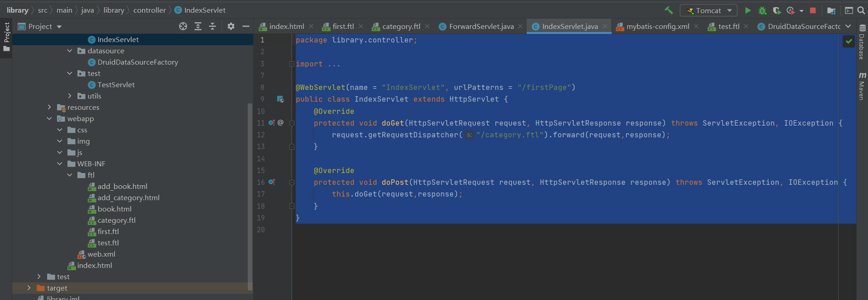Open the Maven tool window
The width and height of the screenshot is (868, 300).
[862, 86]
